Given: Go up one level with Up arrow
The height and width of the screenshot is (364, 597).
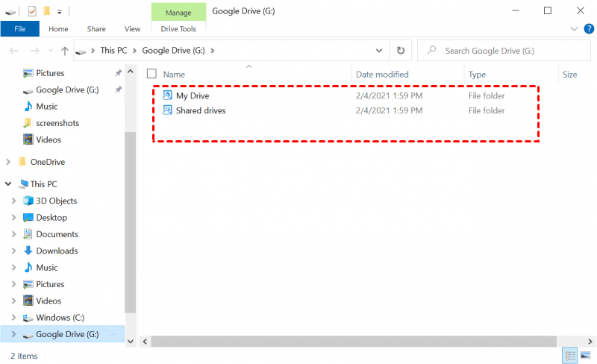Looking at the screenshot, I should click(x=65, y=51).
